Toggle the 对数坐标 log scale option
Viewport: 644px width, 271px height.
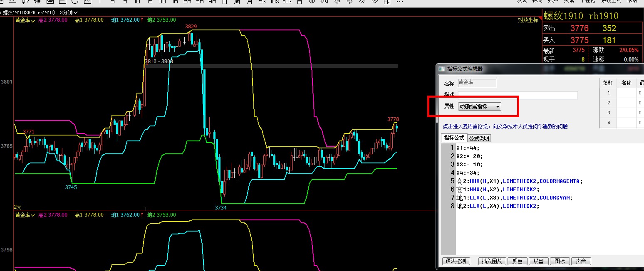[x=528, y=20]
